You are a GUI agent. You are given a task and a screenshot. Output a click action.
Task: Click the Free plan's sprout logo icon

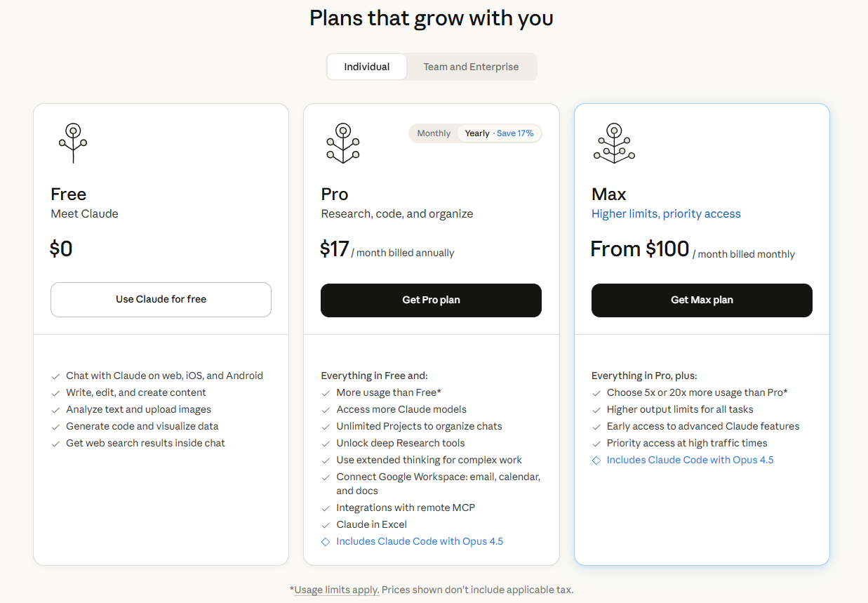coord(72,143)
